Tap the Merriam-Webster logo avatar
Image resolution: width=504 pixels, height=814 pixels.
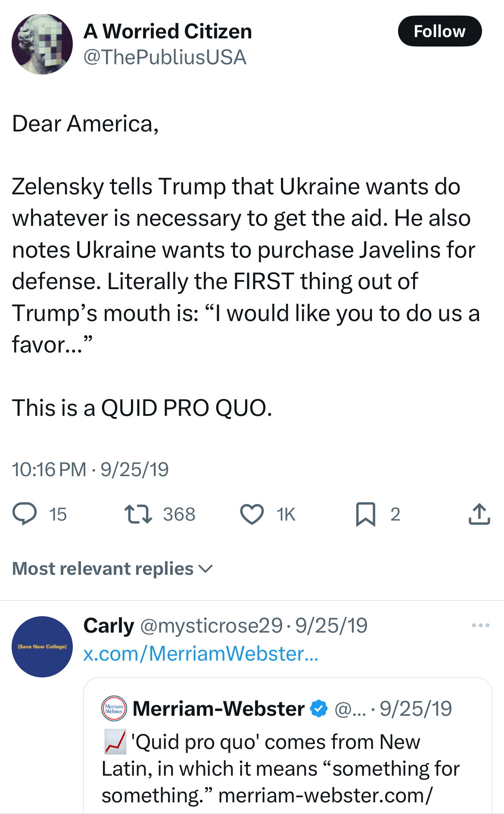tap(114, 708)
